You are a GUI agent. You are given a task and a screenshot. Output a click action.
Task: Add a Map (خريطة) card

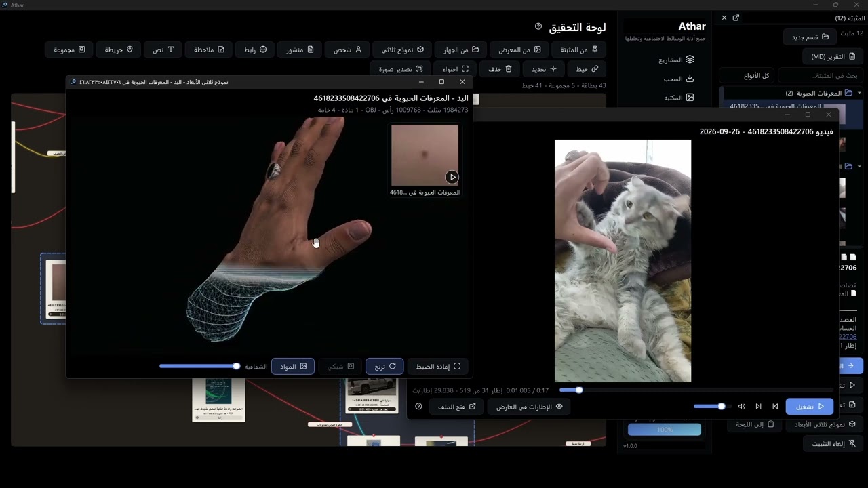point(119,49)
